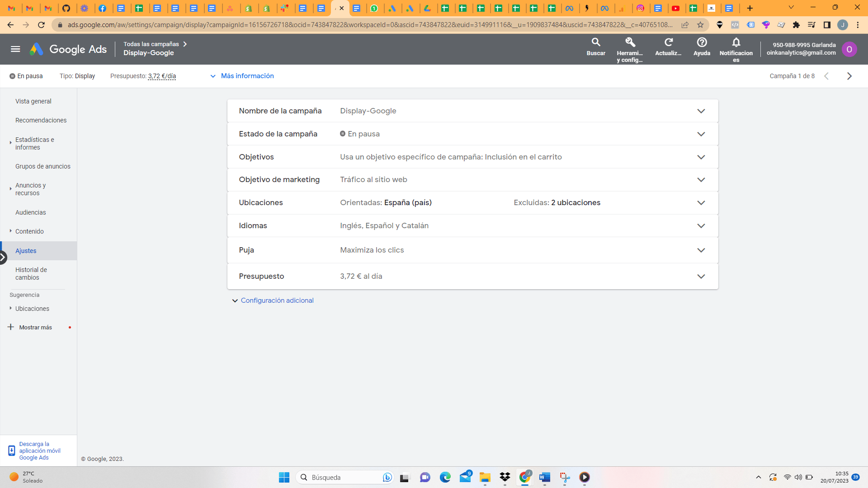Screen dimensions: 868x488
Task: Expand Configuración adicional section
Action: [x=277, y=300]
